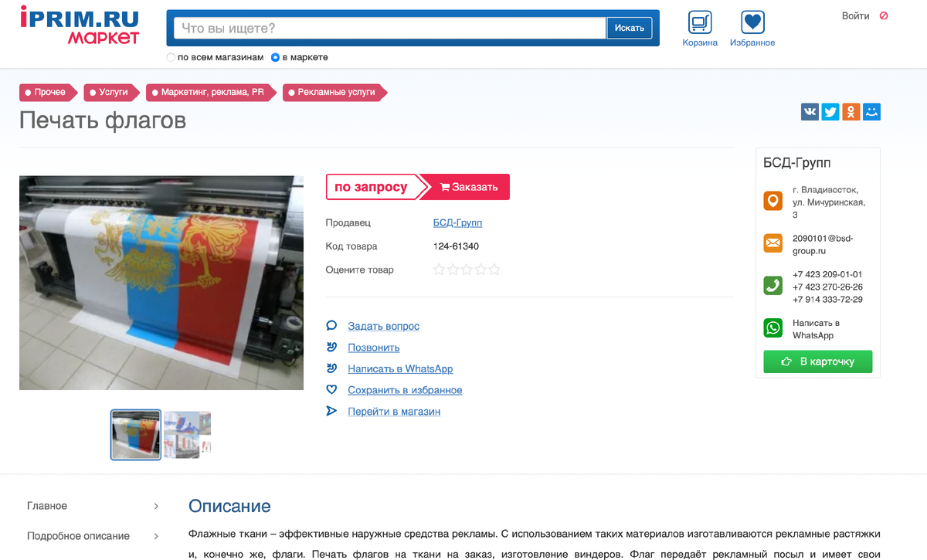This screenshot has width=927, height=560.
Task: Share the page on VK
Action: [810, 112]
